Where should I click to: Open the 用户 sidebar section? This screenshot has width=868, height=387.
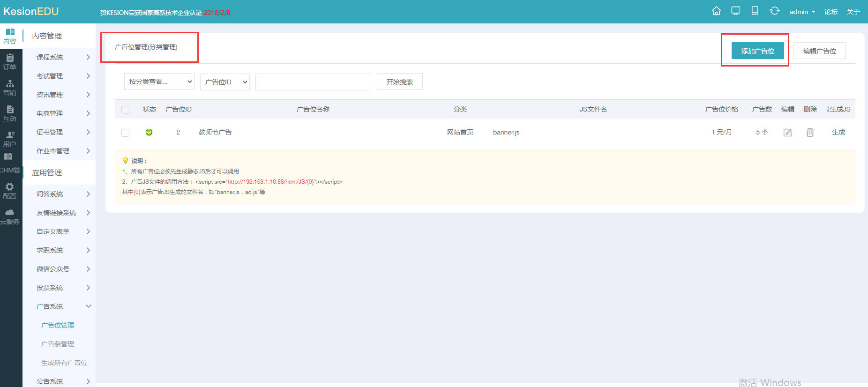10,139
